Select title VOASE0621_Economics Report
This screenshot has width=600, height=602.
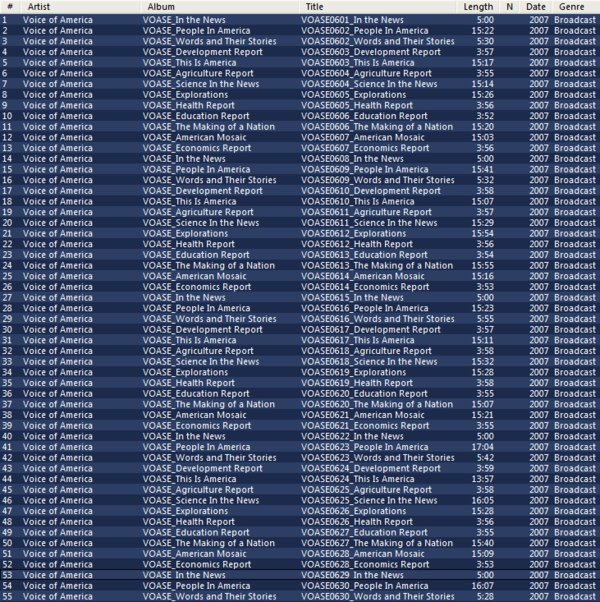click(365, 426)
